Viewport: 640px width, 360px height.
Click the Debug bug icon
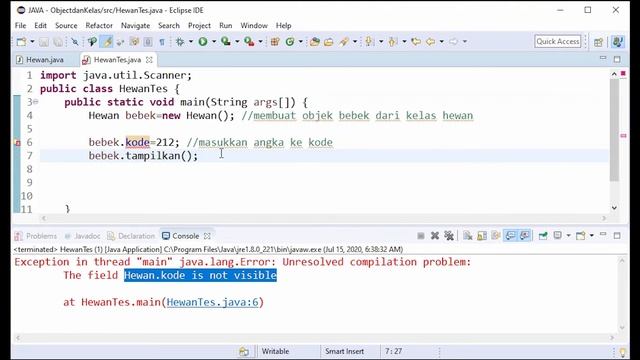180,42
